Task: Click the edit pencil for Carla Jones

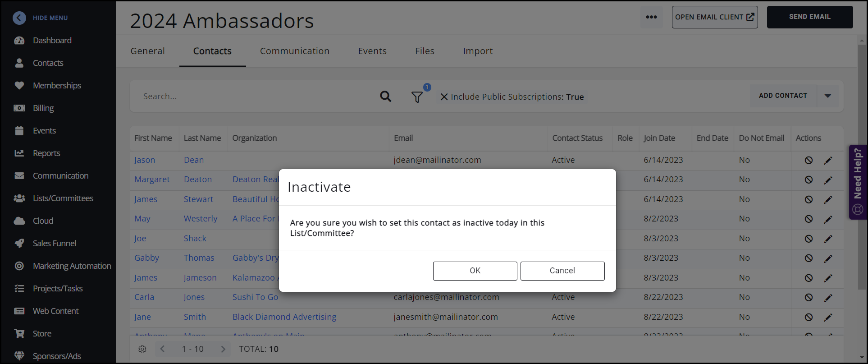Action: click(828, 298)
